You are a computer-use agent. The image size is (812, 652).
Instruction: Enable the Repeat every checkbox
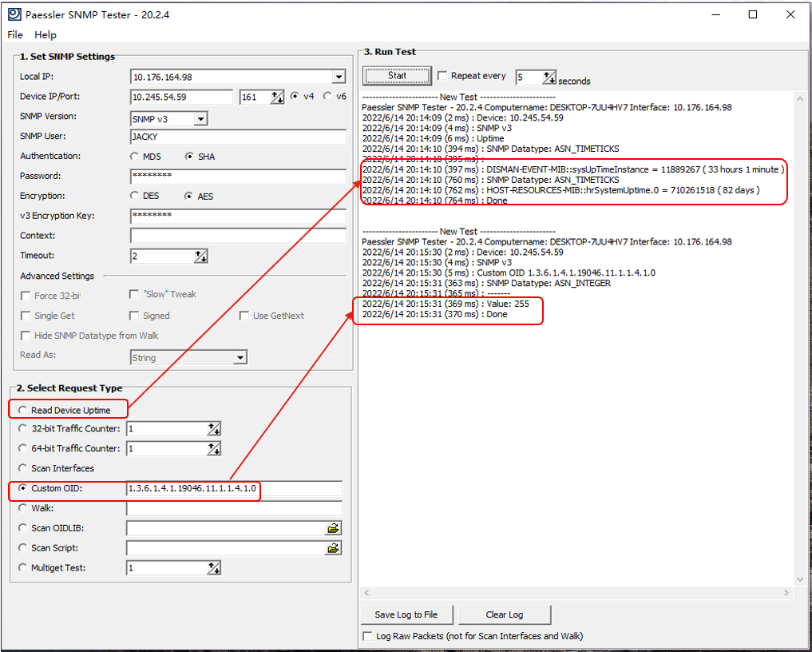pos(442,76)
